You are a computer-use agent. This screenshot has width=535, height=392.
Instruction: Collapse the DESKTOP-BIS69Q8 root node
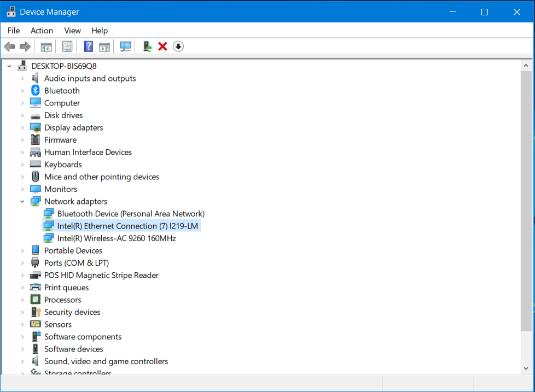(9, 66)
